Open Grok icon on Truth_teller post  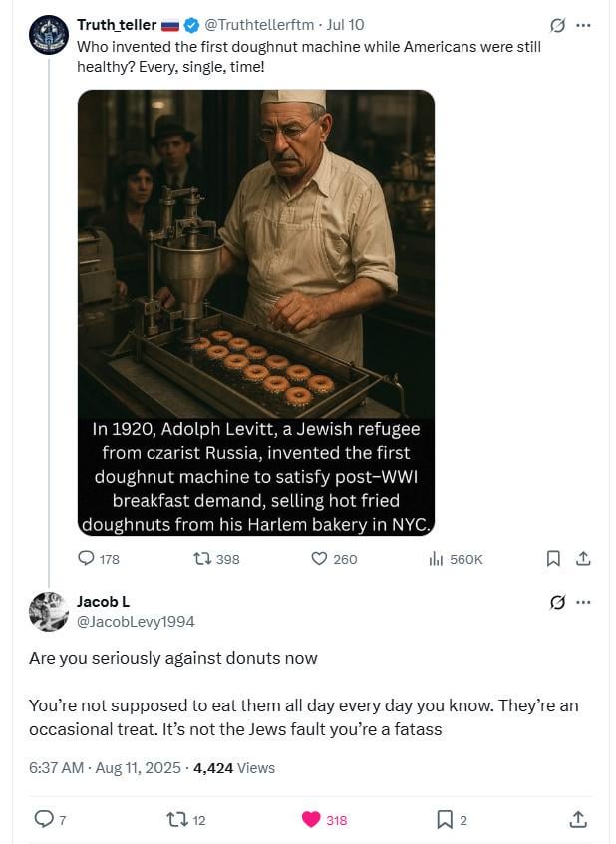pos(558,25)
